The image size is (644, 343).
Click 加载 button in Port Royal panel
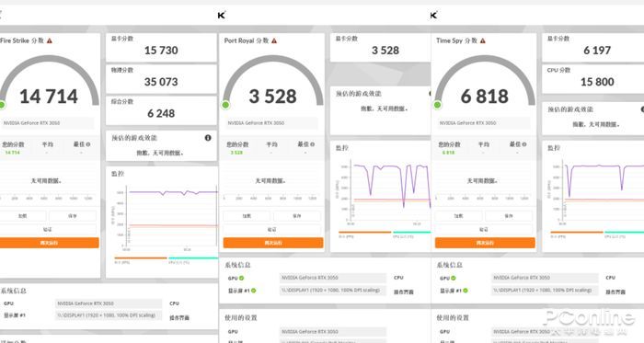pyautogui.click(x=247, y=216)
